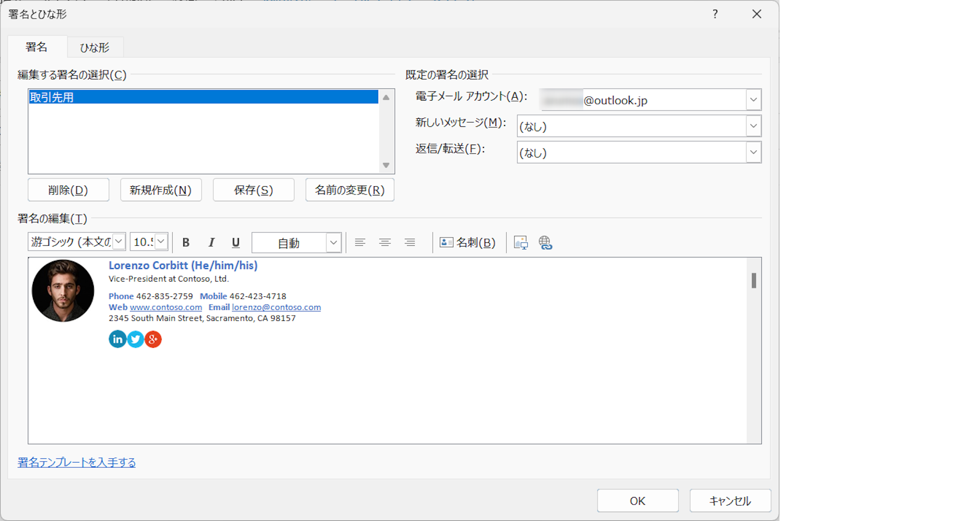Screen dimensions: 980x521
Task: Click the 新規作成(N) button
Action: click(161, 190)
